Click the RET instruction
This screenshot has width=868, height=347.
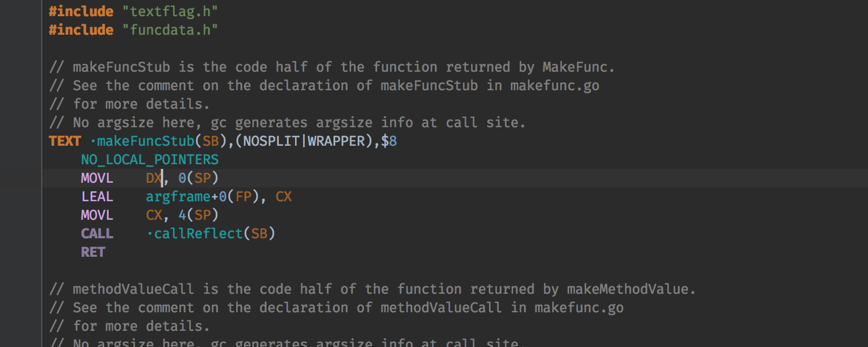(x=93, y=252)
